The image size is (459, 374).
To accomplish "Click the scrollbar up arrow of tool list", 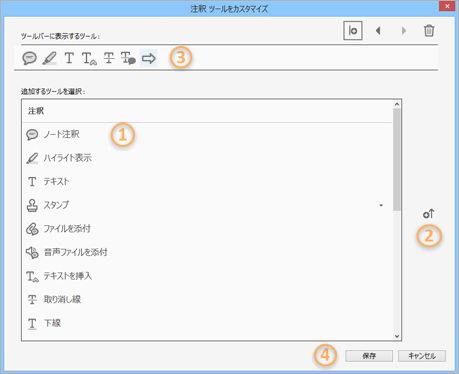I will pos(397,104).
